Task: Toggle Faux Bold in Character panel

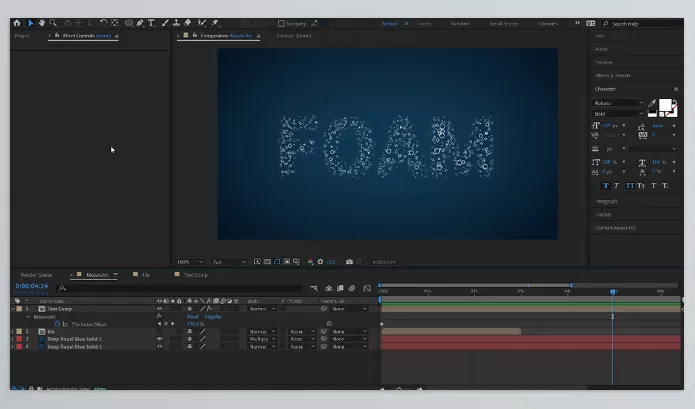Action: click(605, 186)
